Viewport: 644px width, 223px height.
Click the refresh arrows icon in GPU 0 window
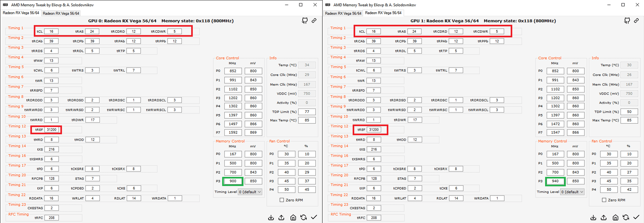point(304,217)
